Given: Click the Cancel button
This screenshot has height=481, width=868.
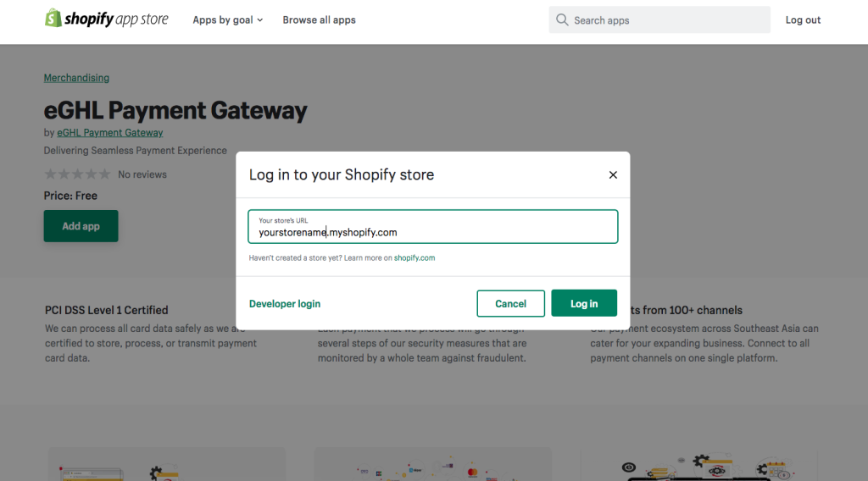Looking at the screenshot, I should pos(510,303).
